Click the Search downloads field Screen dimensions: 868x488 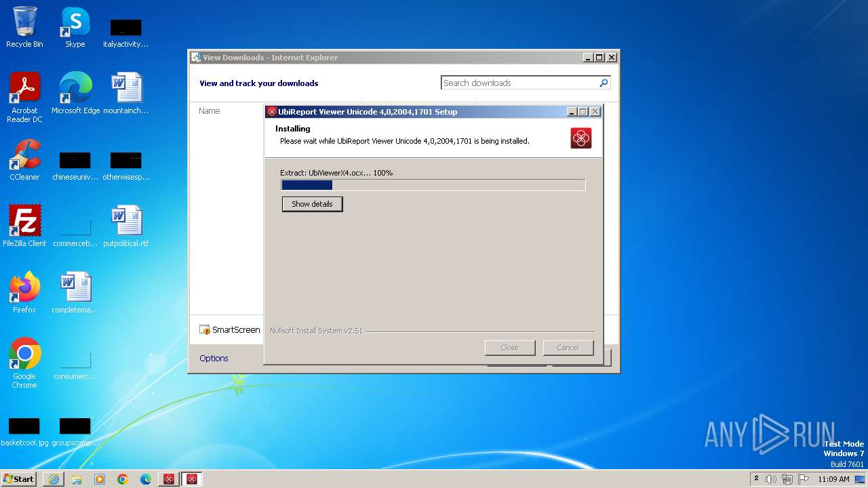point(520,83)
